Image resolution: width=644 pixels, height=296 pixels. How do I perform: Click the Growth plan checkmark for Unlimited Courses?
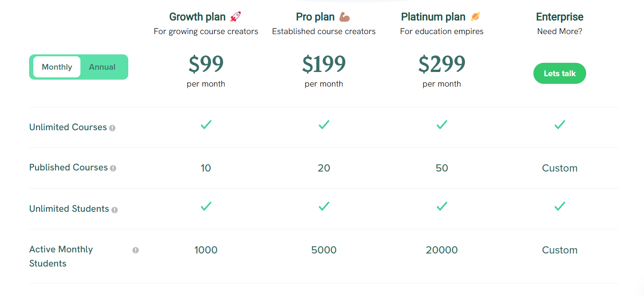(x=206, y=124)
